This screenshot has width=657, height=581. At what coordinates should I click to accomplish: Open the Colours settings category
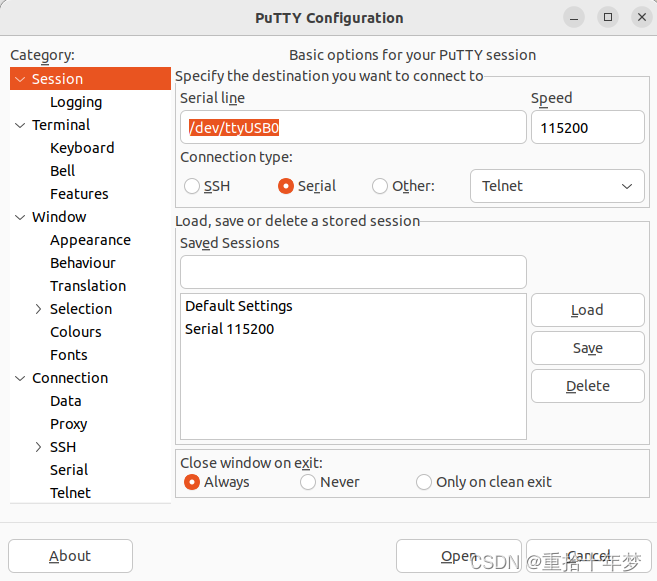point(76,332)
